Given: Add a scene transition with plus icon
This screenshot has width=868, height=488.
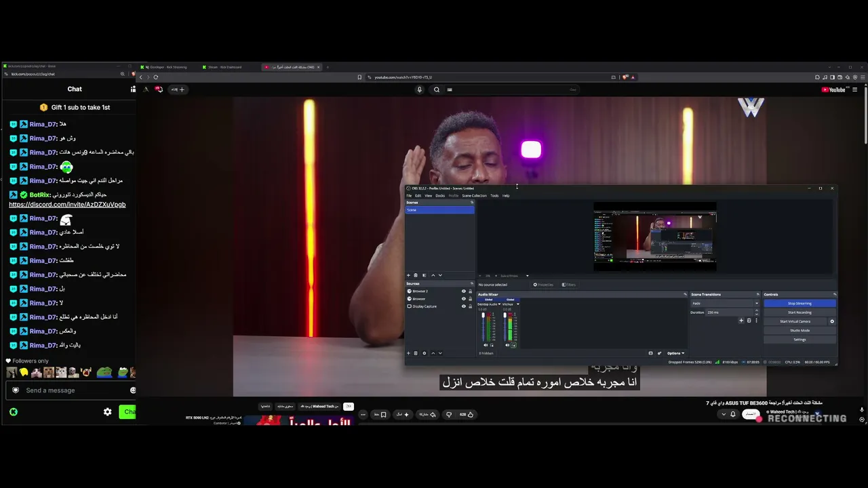Looking at the screenshot, I should [x=741, y=321].
